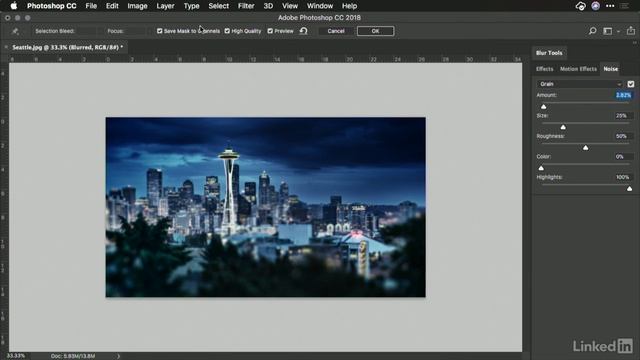Open the Apple menu
The image size is (640, 360).
(x=13, y=6)
